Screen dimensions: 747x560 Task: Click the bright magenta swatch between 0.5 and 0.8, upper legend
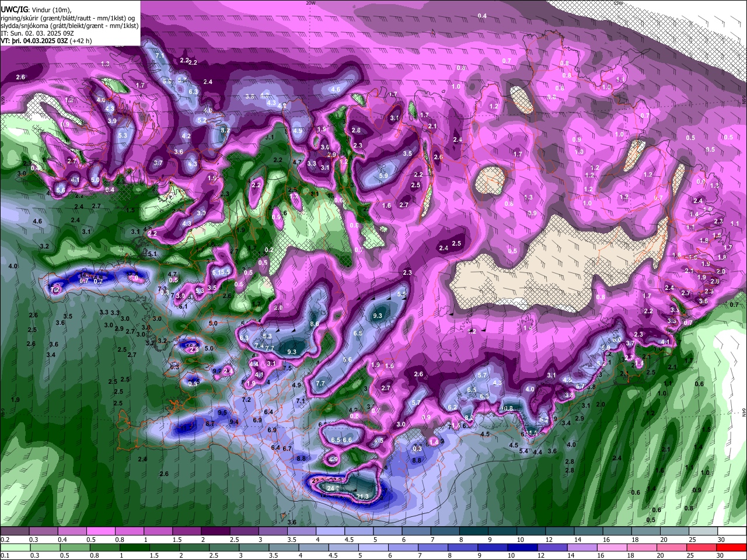(100, 531)
